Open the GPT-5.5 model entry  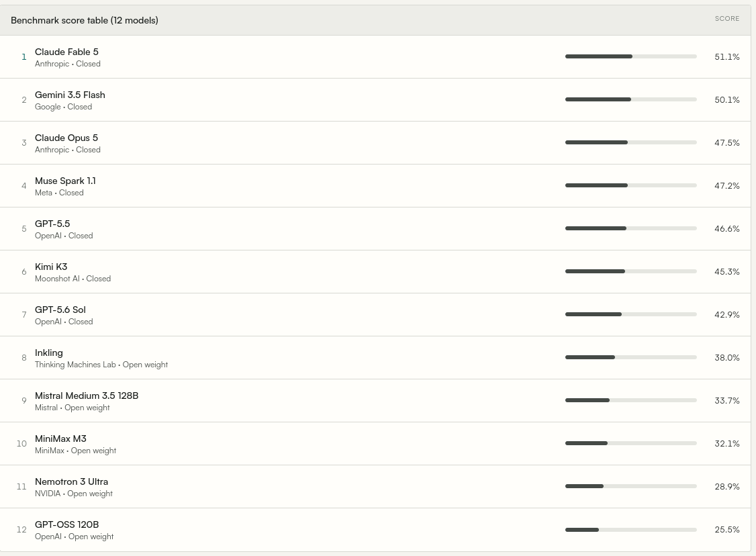click(375, 228)
